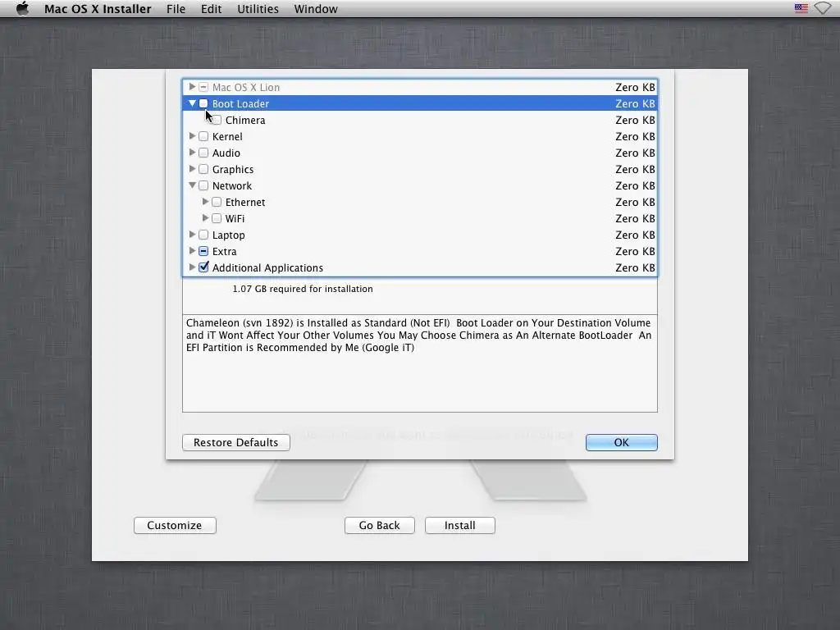Expand the Audio disclosure triangle
Screen dimensions: 840x630
point(192,153)
